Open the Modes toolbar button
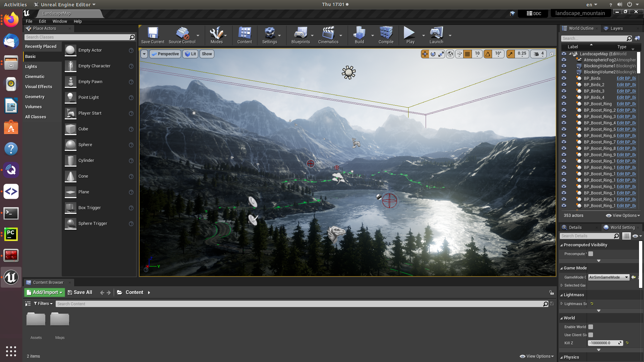 [x=216, y=35]
